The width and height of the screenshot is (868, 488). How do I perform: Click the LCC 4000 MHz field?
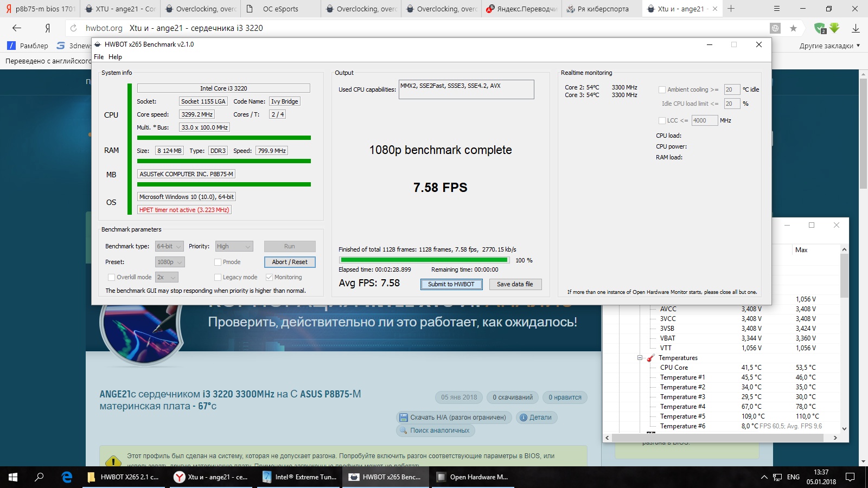coord(705,120)
